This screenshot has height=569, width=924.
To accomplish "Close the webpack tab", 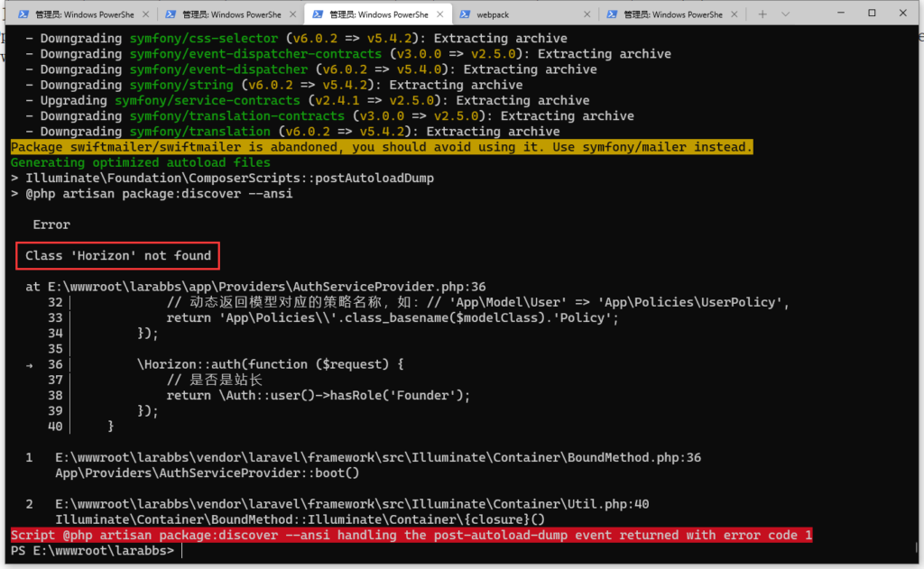I will [x=587, y=14].
